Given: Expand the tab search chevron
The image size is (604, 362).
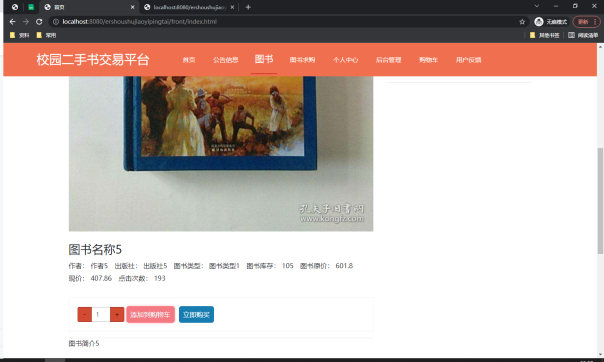Looking at the screenshot, I should click(x=537, y=6).
